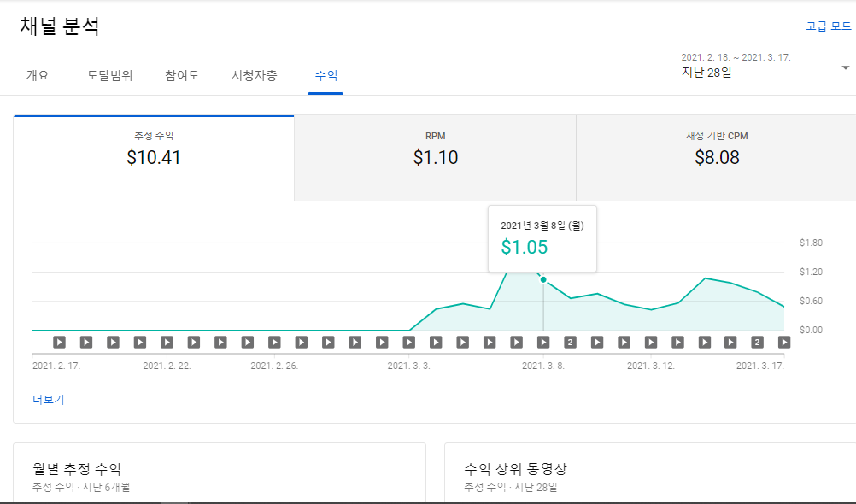
Task: Switch to the 개요 tab
Action: (x=38, y=75)
